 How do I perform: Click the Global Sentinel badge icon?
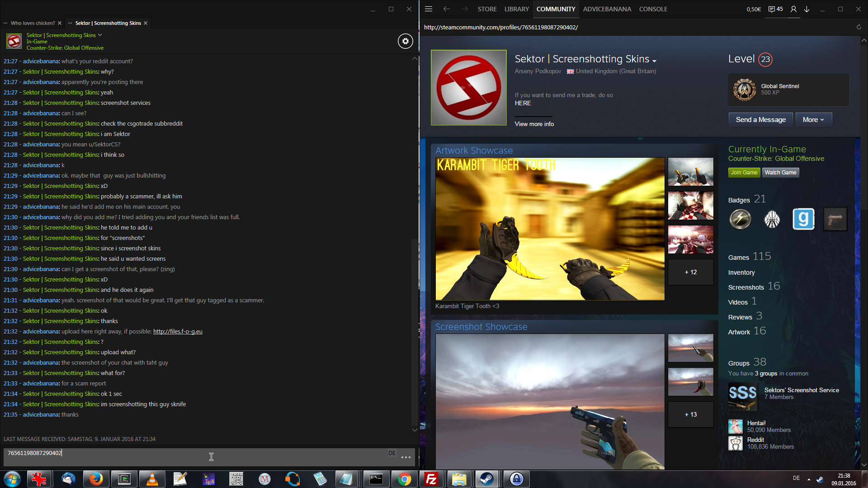[744, 89]
